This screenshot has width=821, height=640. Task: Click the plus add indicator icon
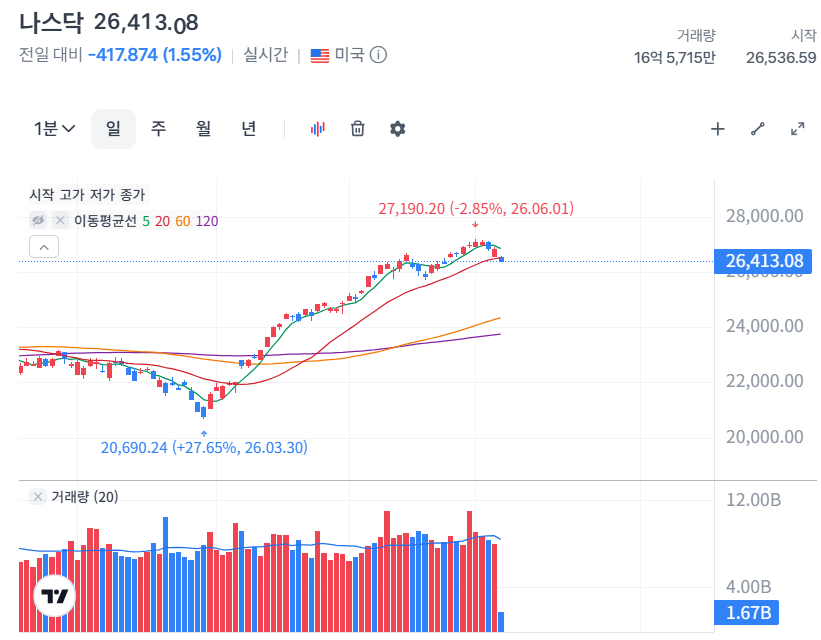pos(717,129)
